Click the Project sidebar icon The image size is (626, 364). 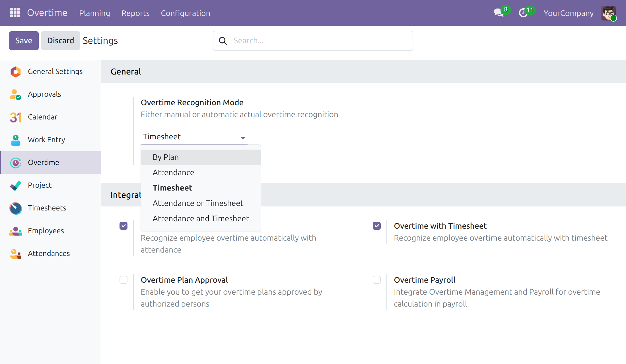[15, 185]
